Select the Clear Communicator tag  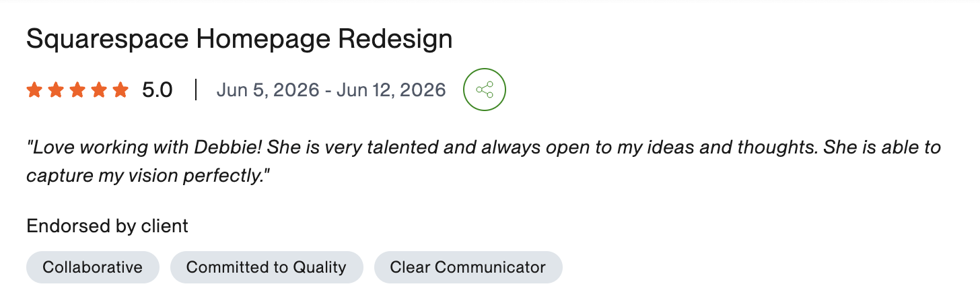pos(468,267)
